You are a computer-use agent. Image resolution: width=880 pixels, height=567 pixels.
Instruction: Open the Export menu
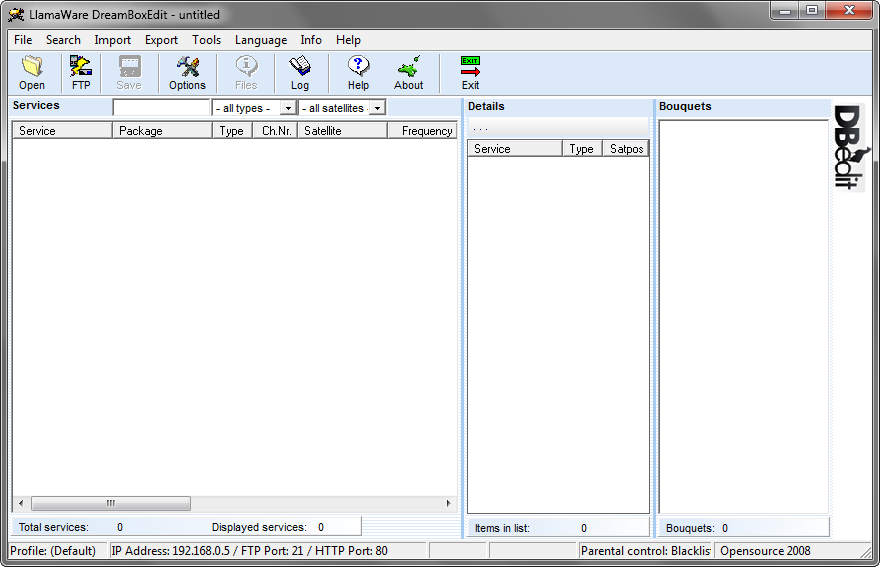(x=161, y=40)
